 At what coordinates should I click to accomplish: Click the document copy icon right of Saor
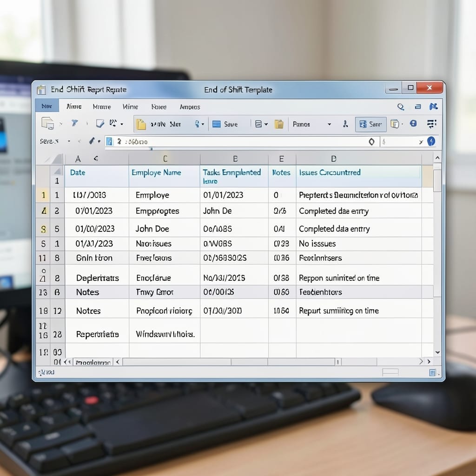click(394, 124)
